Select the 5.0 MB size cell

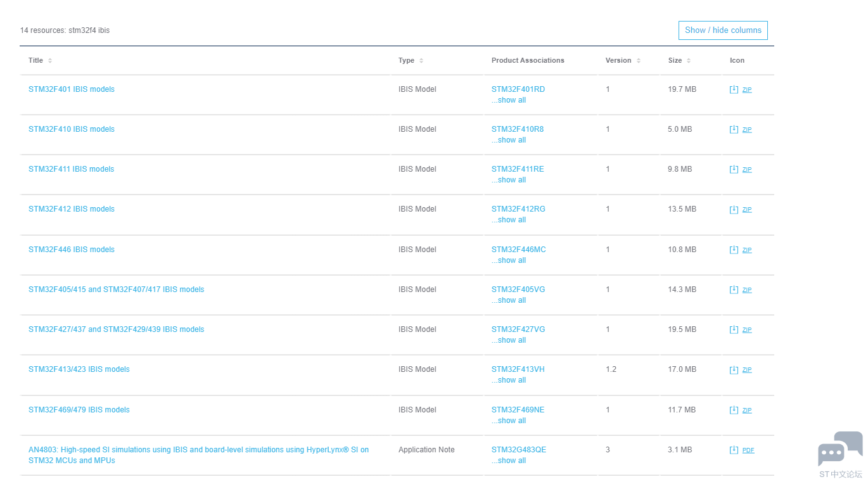pos(680,129)
